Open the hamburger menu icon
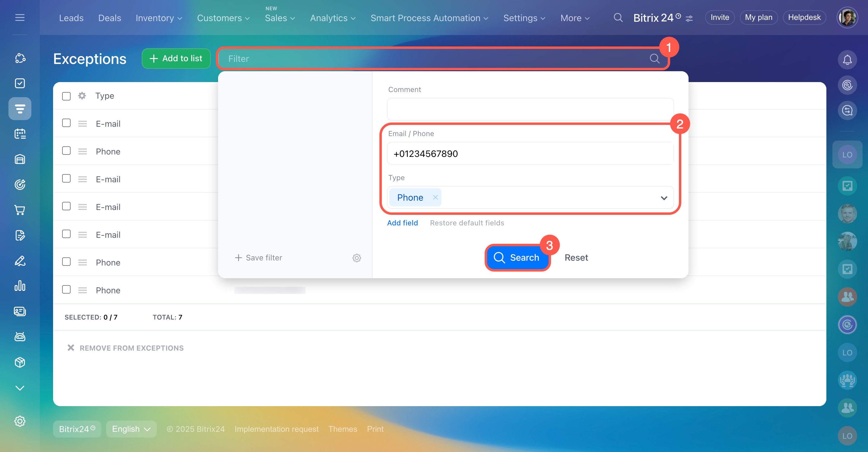 point(20,18)
